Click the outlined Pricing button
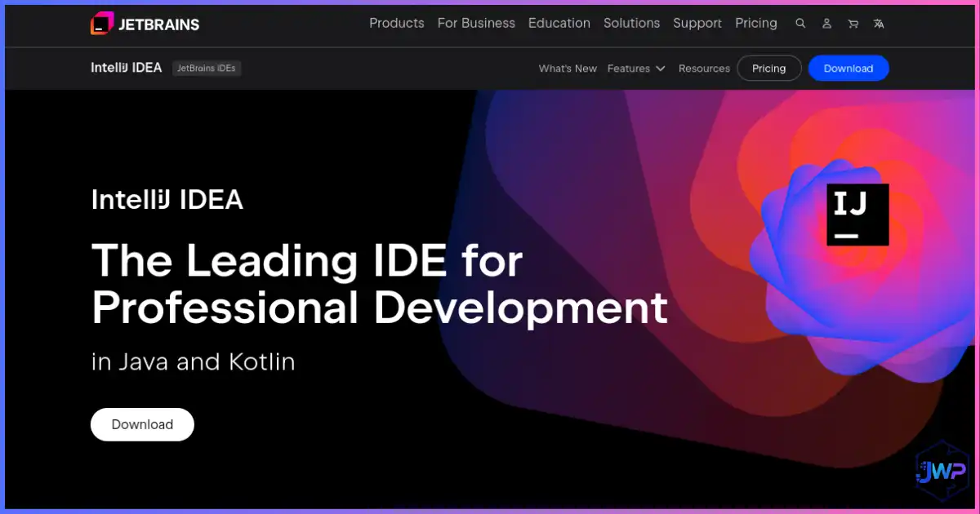The height and width of the screenshot is (514, 980). coord(768,69)
